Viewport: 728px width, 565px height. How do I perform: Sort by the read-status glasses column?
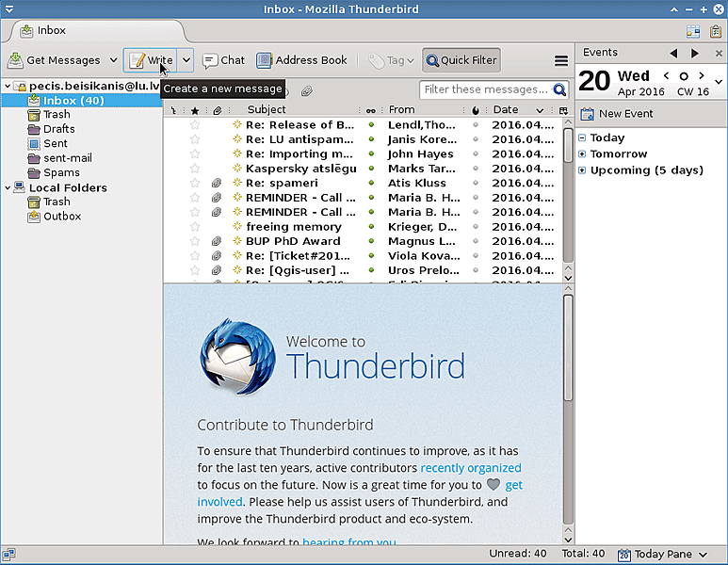(370, 110)
